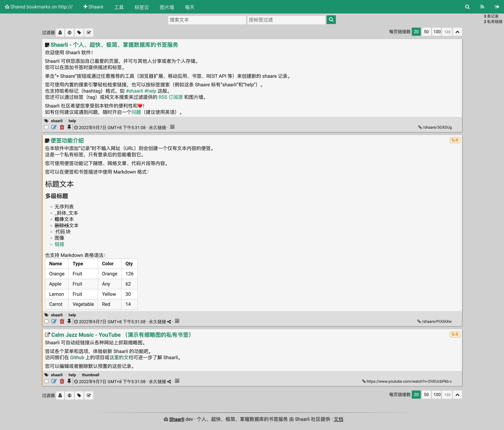The height and width of the screenshot is (430, 504).
Task: Open the Github link in description
Action: (77, 357)
